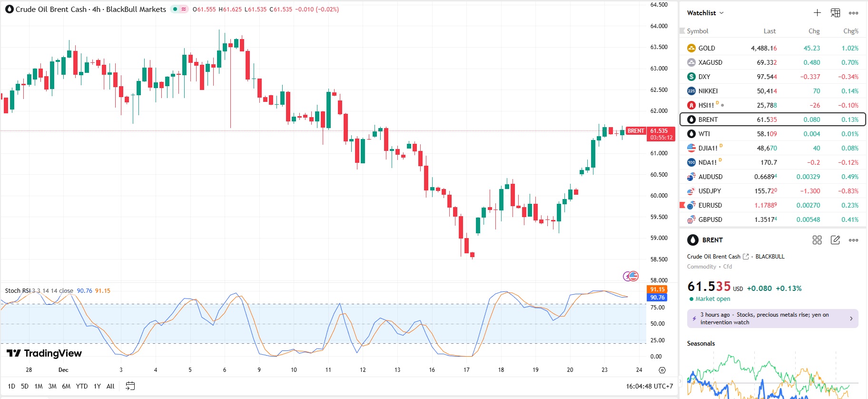
Task: Click the BRENT details grid layout icon
Action: [x=817, y=240]
